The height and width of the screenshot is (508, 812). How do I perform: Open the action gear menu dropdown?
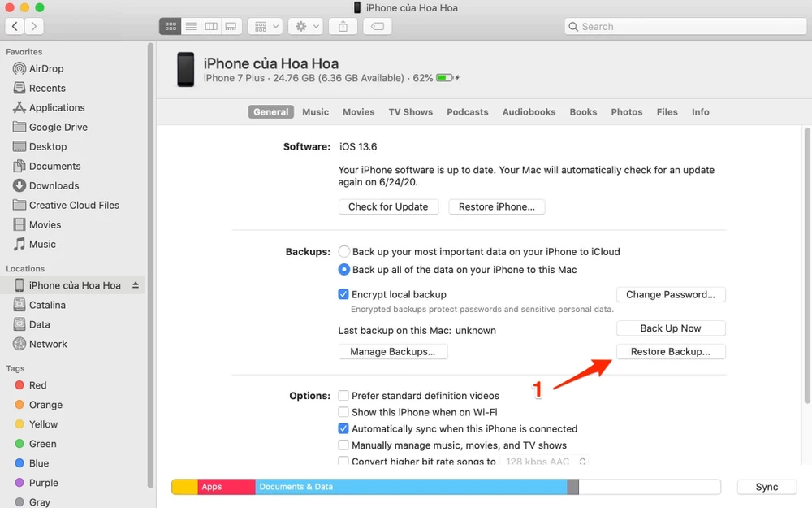[x=304, y=25]
